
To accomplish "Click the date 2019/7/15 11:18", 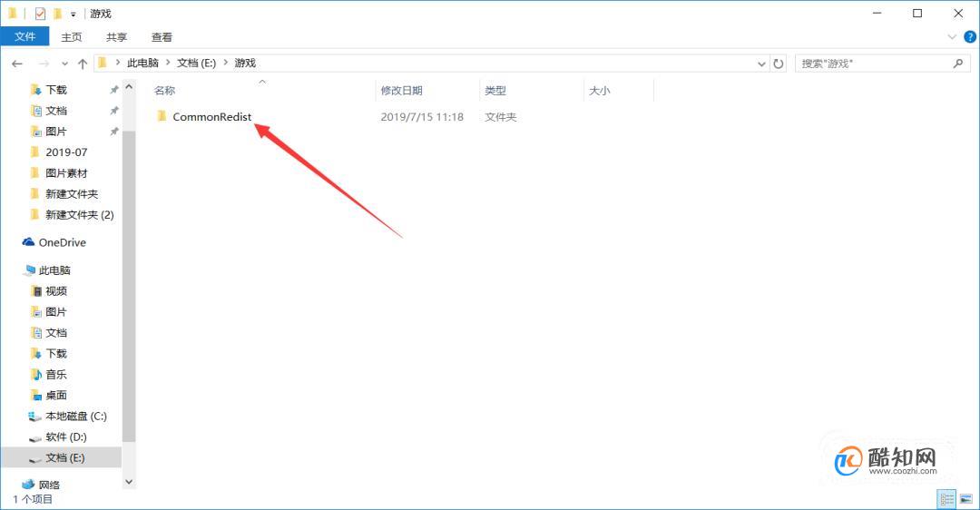I will pyautogui.click(x=422, y=117).
